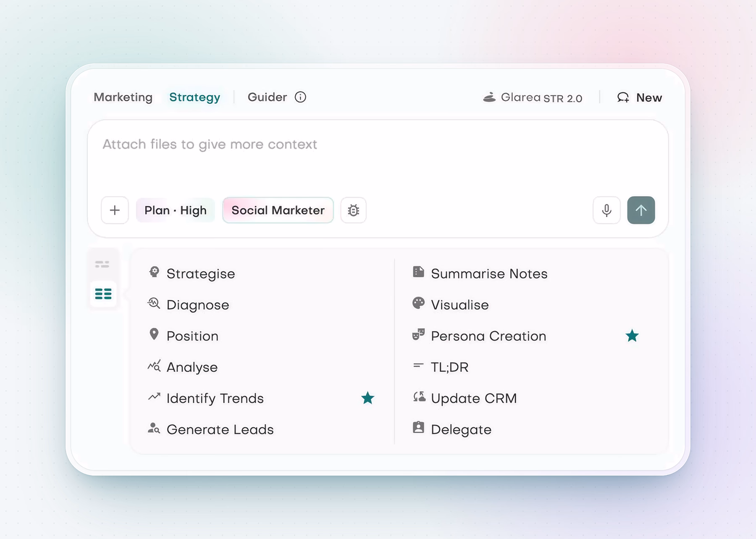
Task: Start voice input with the microphone
Action: tap(606, 210)
